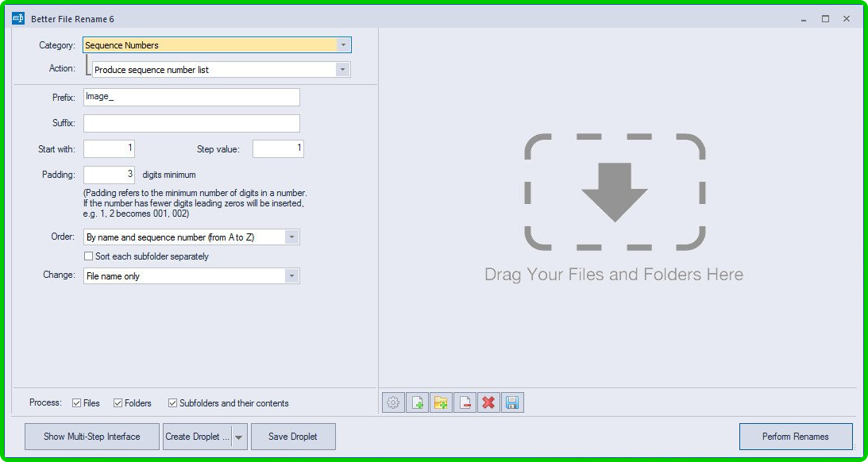Open the settings gear in file list toolbar
Screen dimensions: 868x462
(x=393, y=402)
